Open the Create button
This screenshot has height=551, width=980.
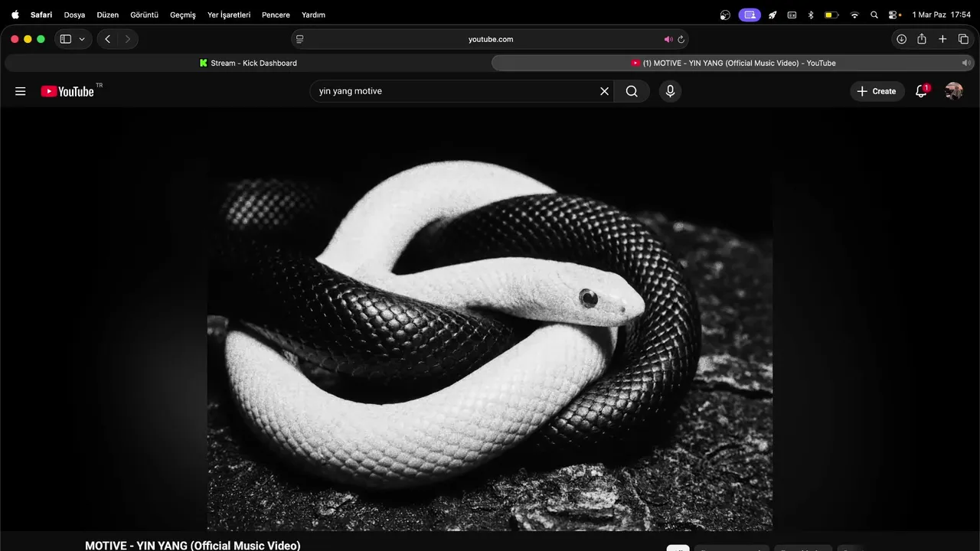click(877, 91)
